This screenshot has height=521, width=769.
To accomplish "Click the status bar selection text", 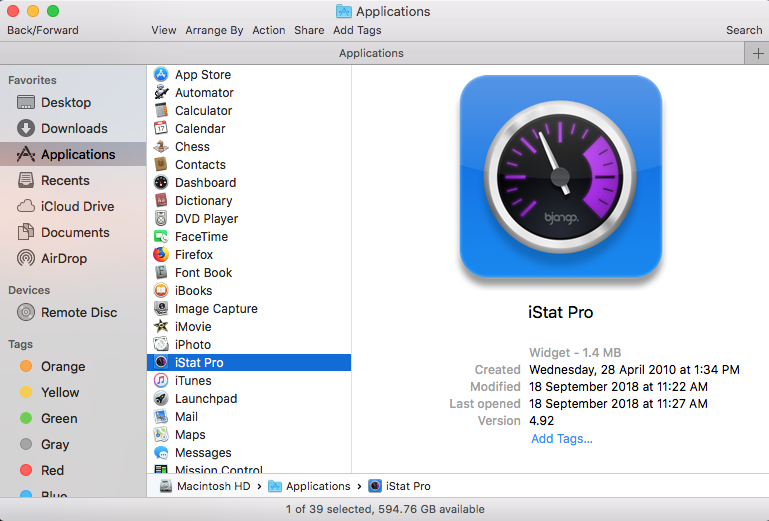I will [385, 509].
